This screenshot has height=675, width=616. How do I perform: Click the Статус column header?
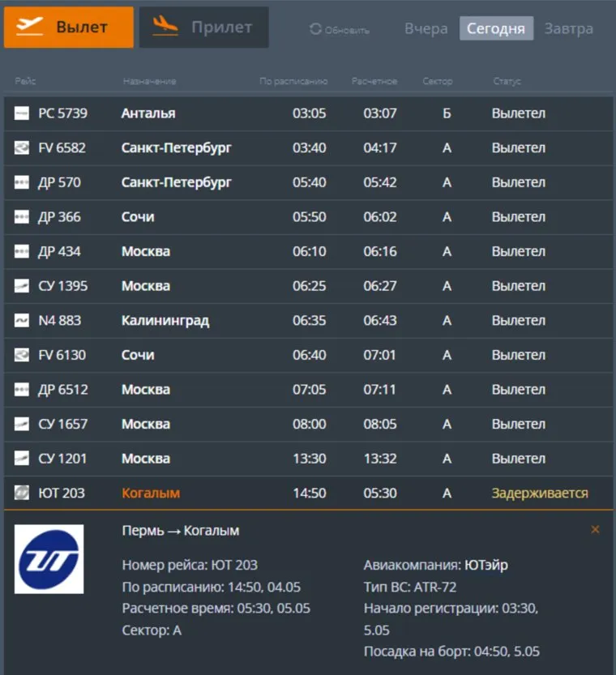[507, 82]
